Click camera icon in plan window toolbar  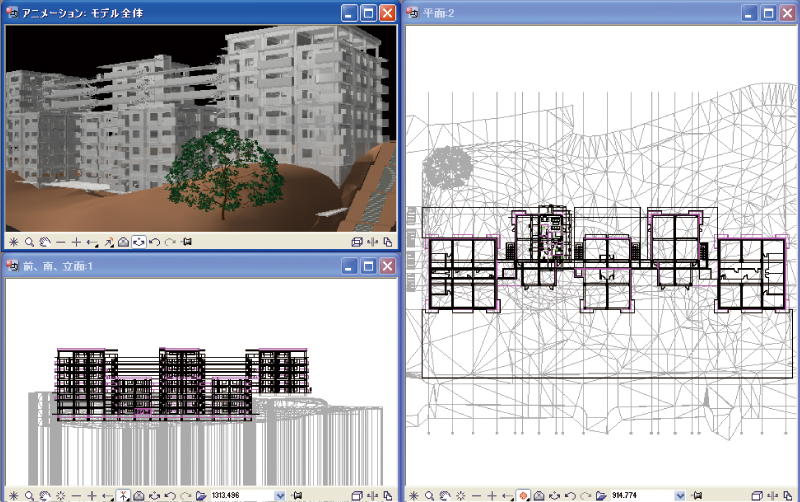[697, 495]
